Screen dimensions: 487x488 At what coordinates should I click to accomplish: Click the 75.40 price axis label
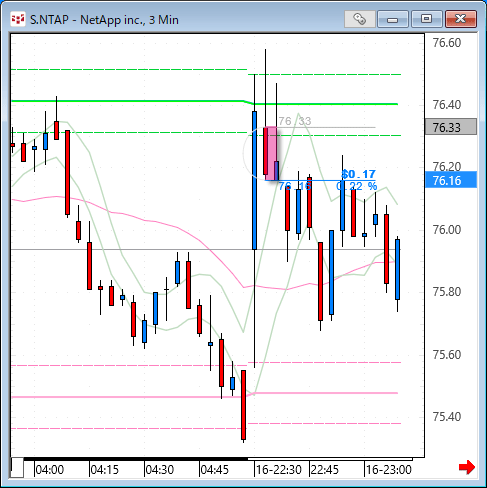447,417
